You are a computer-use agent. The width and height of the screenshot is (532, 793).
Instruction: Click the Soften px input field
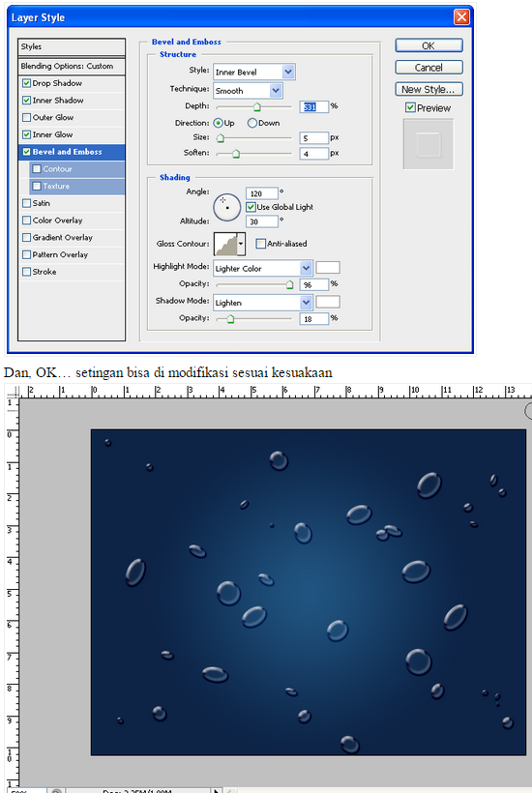(x=314, y=154)
